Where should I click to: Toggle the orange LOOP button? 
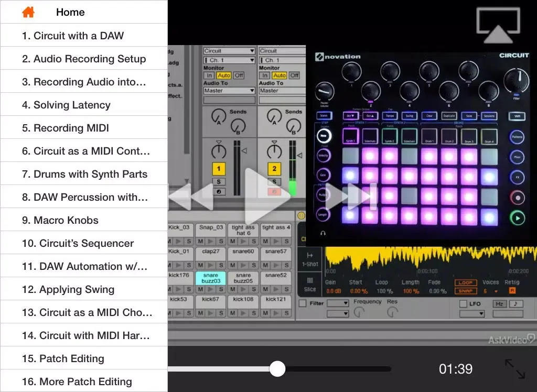click(466, 283)
